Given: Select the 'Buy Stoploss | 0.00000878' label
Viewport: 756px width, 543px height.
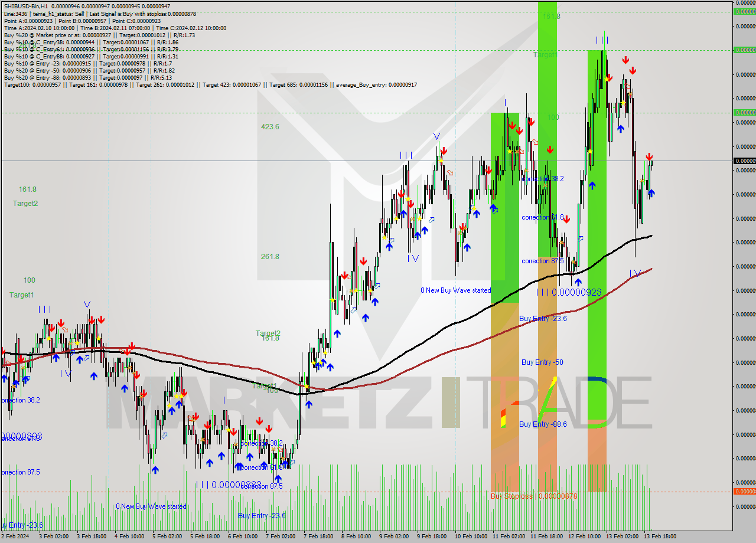Looking at the screenshot, I should (534, 496).
